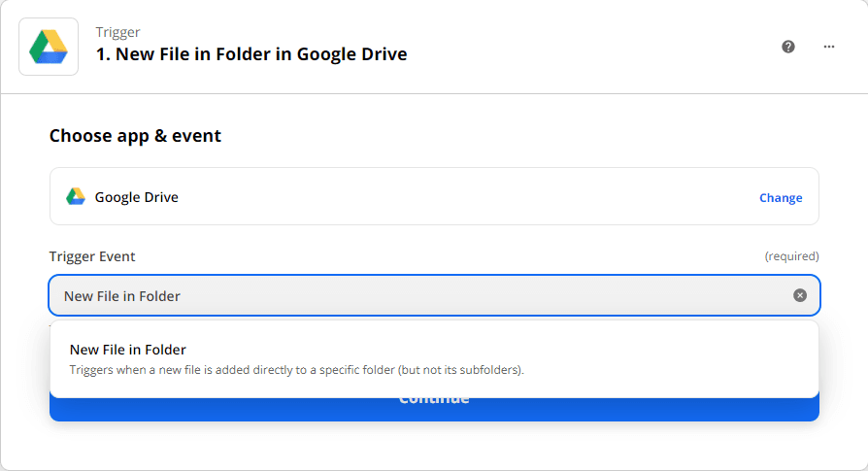Collapse the "Choose app & event" section heading
The width and height of the screenshot is (868, 471).
point(135,136)
